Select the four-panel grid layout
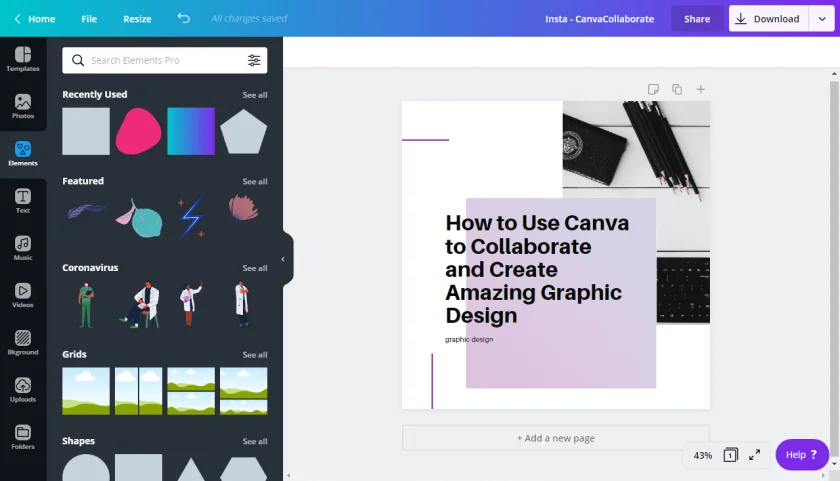 (191, 391)
